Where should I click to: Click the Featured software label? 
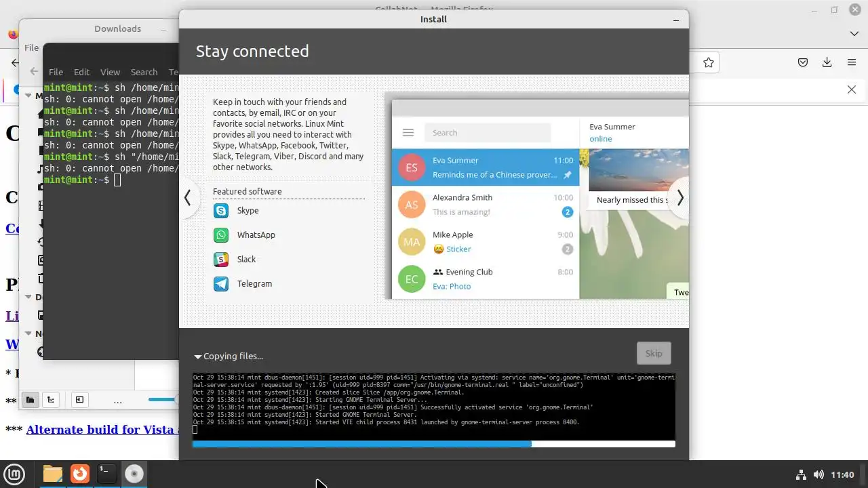tap(247, 191)
